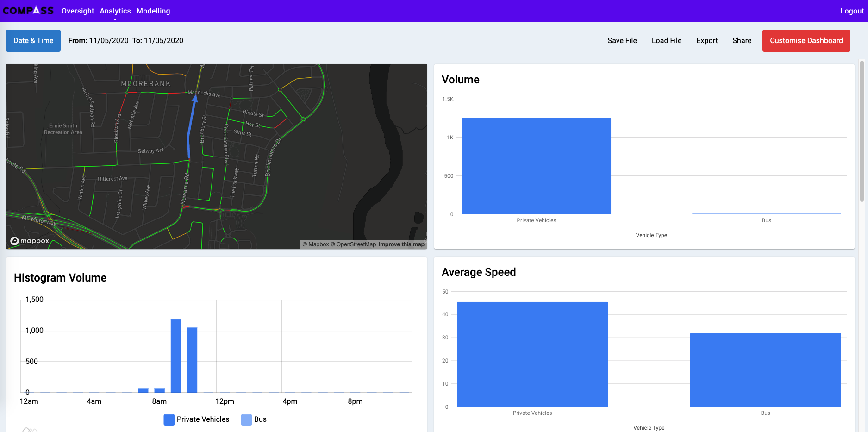868x432 pixels.
Task: Click the 8am axis label in the histogram
Action: pos(159,401)
